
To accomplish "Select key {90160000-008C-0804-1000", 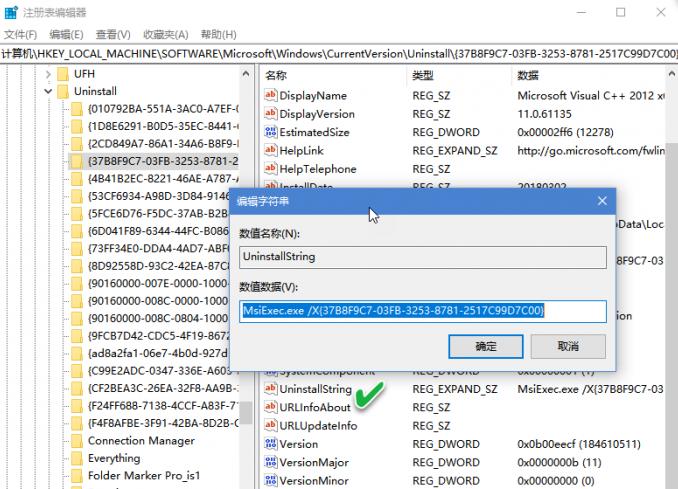I will 158,318.
